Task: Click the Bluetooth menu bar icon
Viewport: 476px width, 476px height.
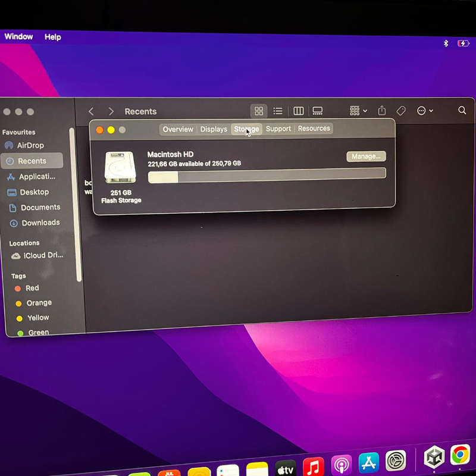Action: [x=446, y=43]
